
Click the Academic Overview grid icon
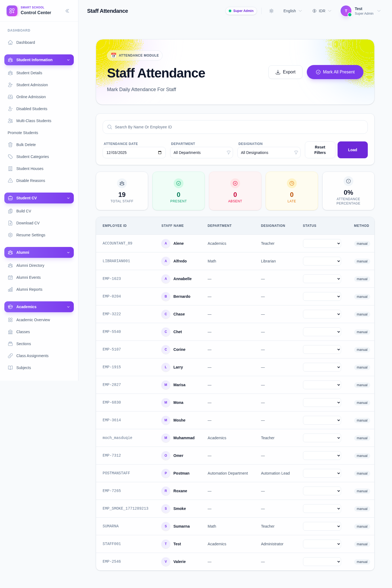10,320
